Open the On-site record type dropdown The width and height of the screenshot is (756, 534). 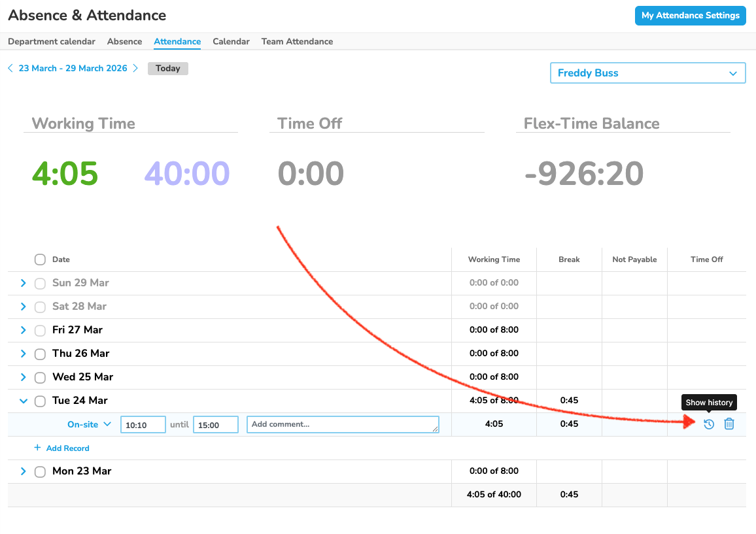pos(90,424)
